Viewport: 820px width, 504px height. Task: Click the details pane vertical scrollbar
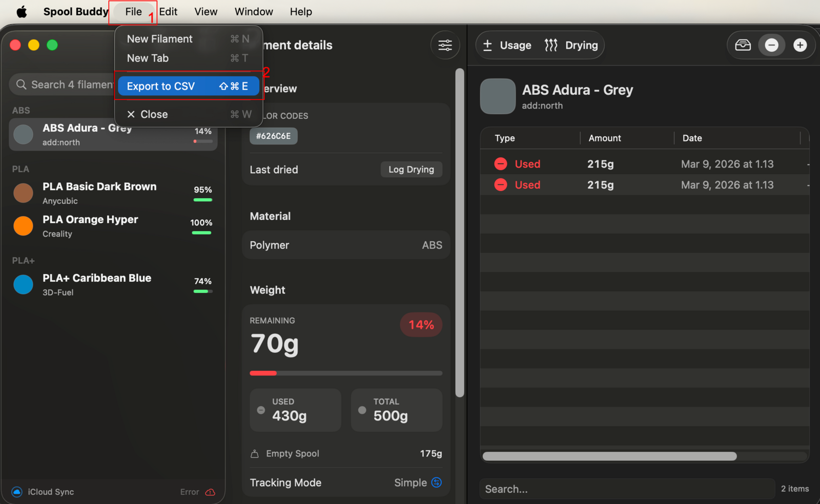coord(460,233)
